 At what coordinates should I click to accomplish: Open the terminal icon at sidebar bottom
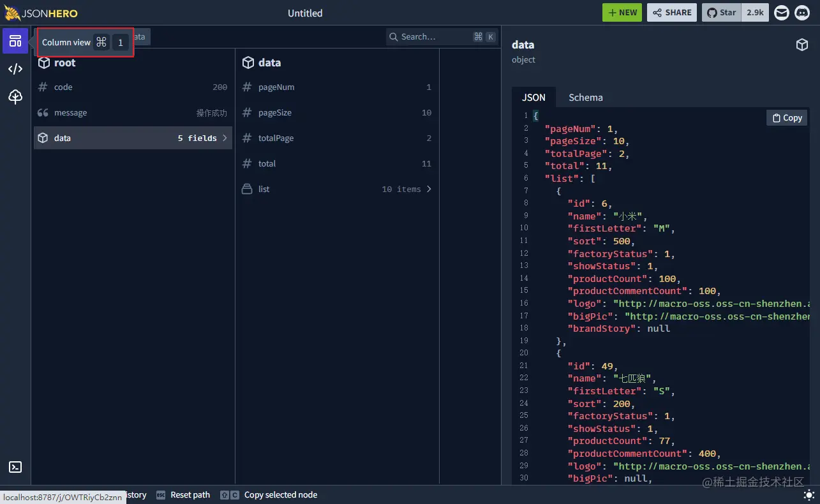click(x=15, y=467)
